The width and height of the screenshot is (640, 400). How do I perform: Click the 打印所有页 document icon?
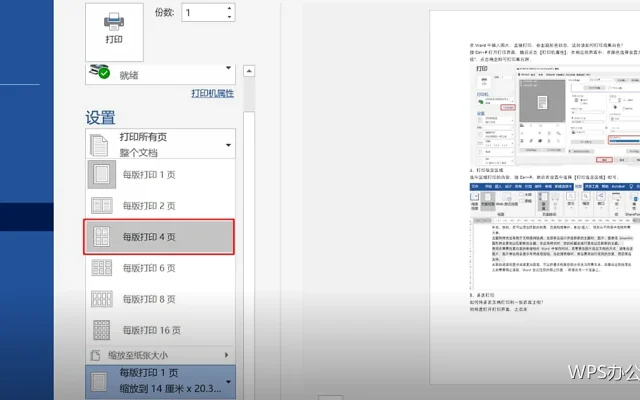99,145
